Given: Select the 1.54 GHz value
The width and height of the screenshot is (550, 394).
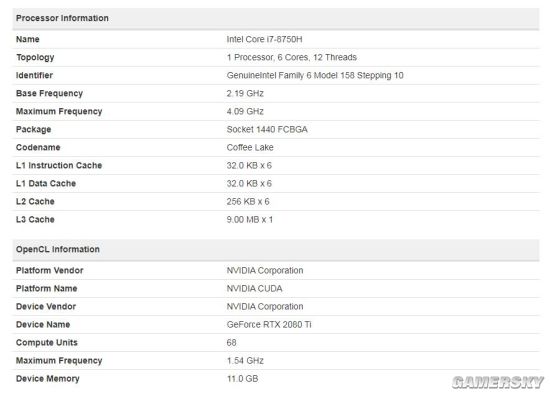Looking at the screenshot, I should [245, 361].
